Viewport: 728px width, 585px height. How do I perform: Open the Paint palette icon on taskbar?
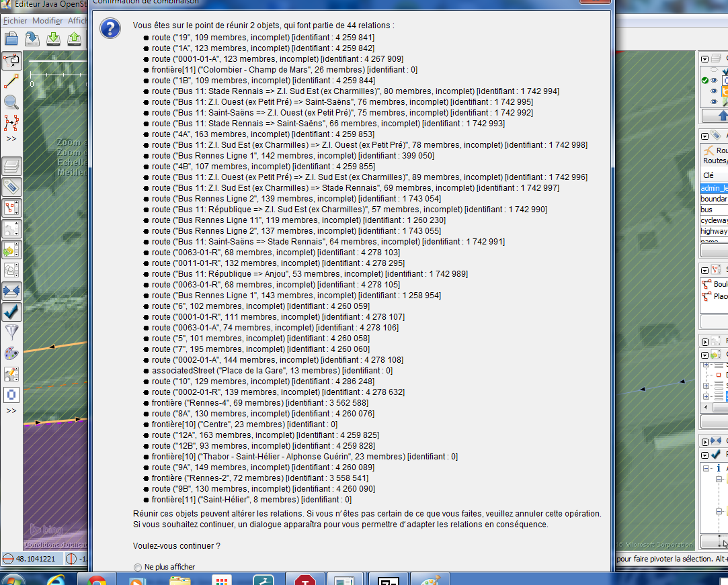pos(430,580)
